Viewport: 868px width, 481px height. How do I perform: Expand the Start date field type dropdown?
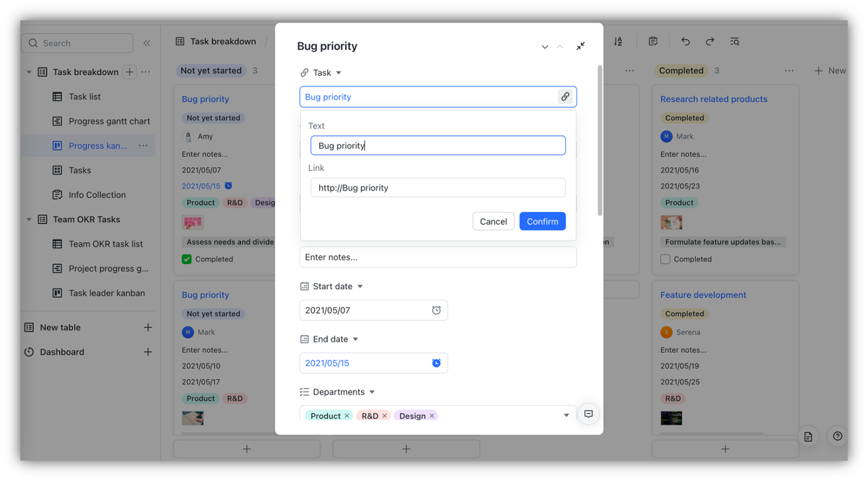[360, 286]
